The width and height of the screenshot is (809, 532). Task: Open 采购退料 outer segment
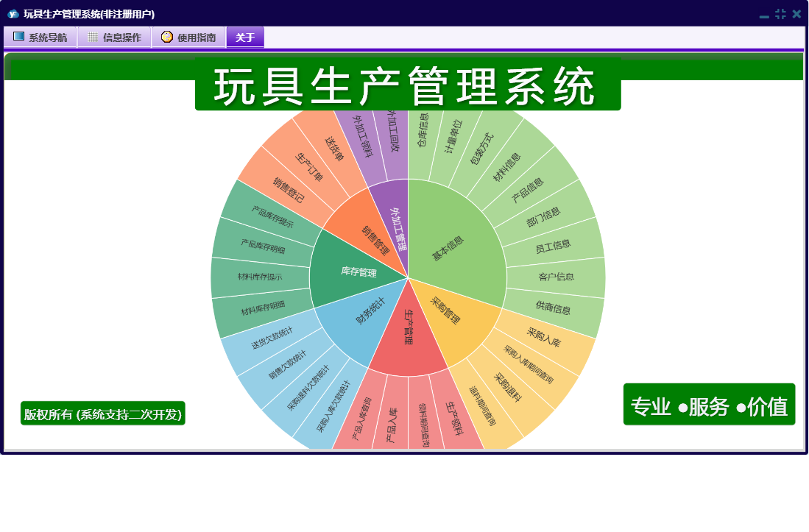point(509,388)
